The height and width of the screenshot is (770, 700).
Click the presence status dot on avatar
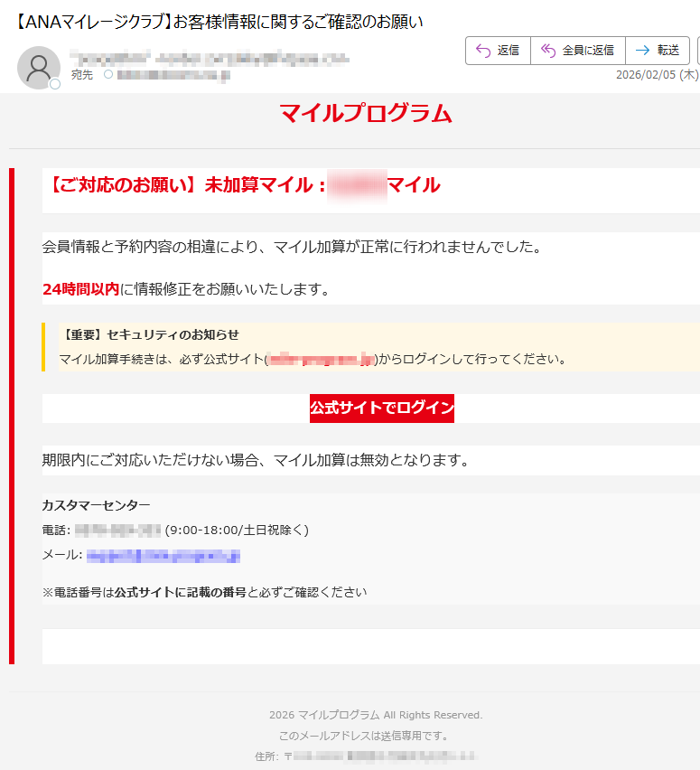pyautogui.click(x=55, y=84)
